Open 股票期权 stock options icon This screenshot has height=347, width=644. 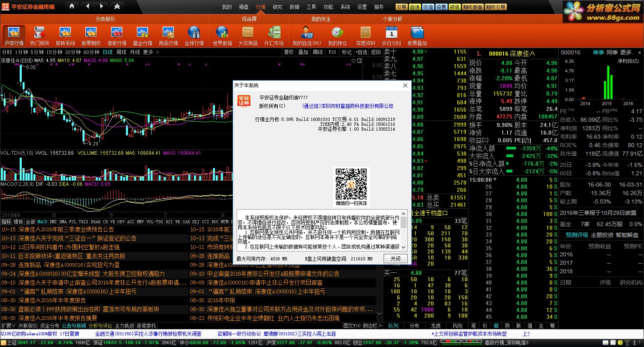click(91, 36)
